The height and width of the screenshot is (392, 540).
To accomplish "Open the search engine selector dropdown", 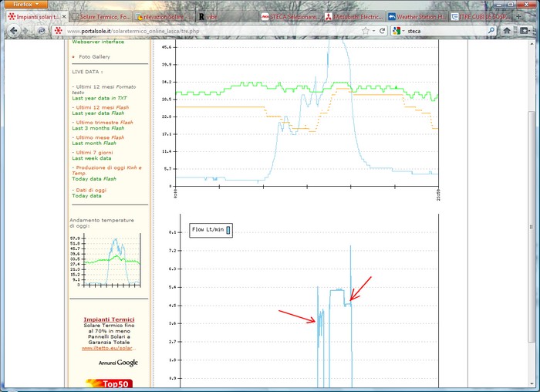I will click(399, 31).
